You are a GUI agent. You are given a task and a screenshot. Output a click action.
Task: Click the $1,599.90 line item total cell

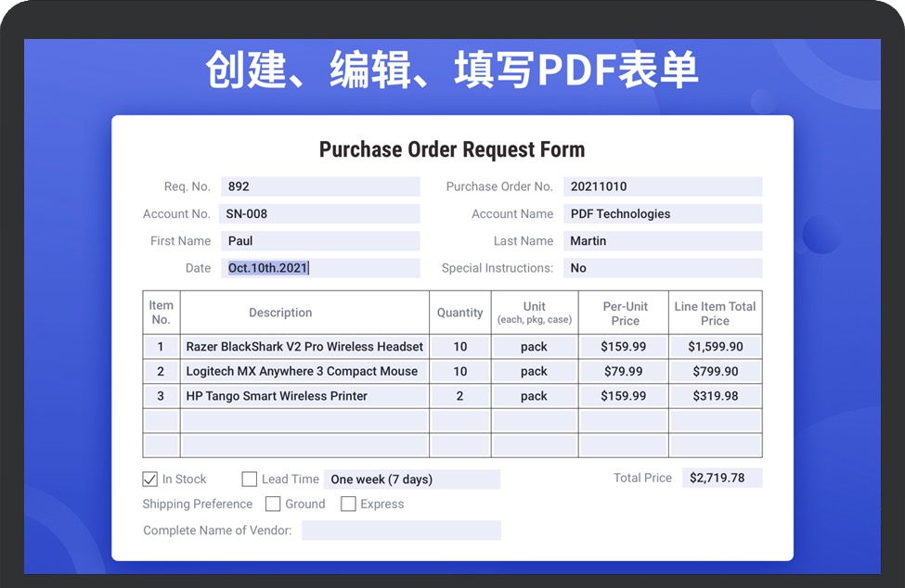click(715, 347)
